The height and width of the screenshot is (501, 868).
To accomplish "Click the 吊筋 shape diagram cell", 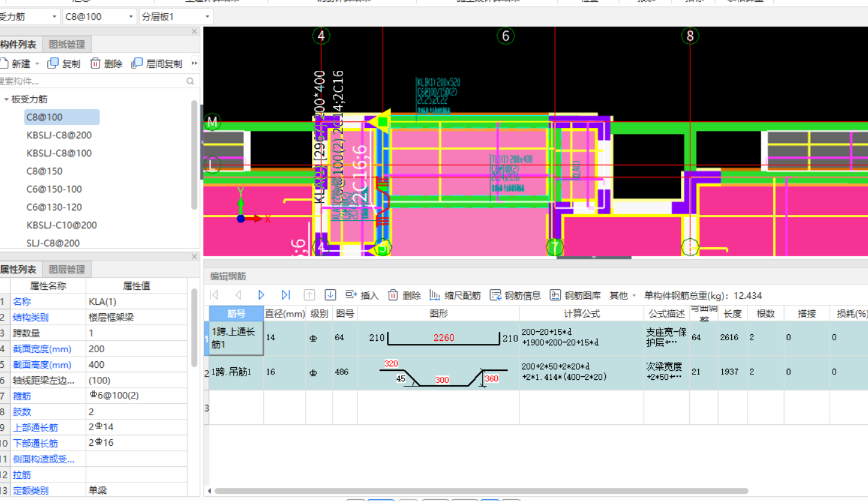I will click(x=438, y=373).
